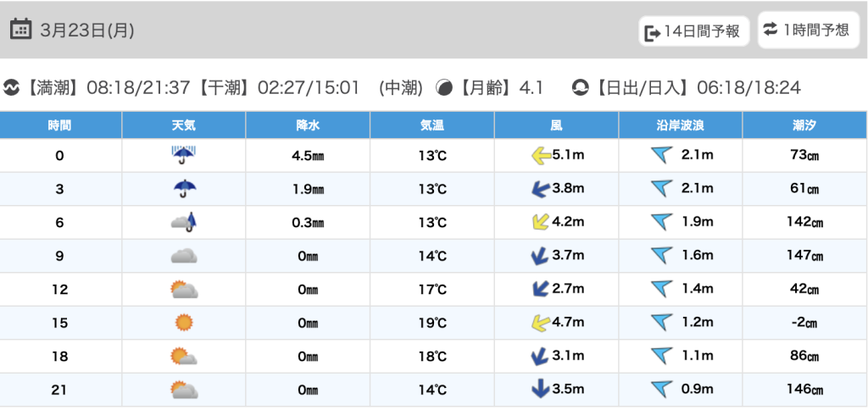This screenshot has height=410, width=868.
Task: Click the cloudy weather icon at hour 9
Action: (x=183, y=256)
